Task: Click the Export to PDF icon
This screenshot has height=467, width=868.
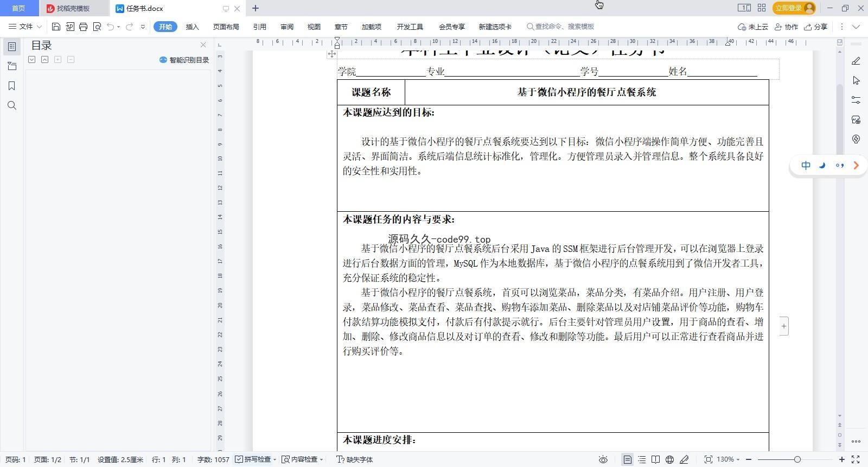Action: 70,27
